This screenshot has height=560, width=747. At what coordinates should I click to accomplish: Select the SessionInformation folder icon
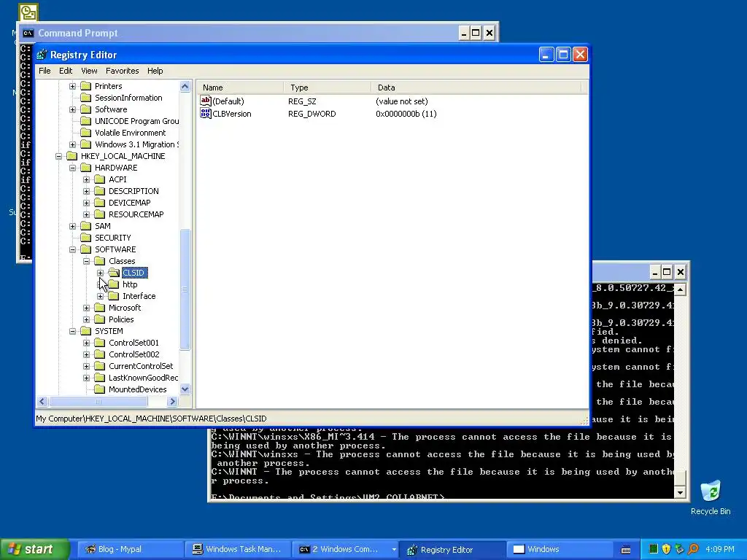point(86,98)
